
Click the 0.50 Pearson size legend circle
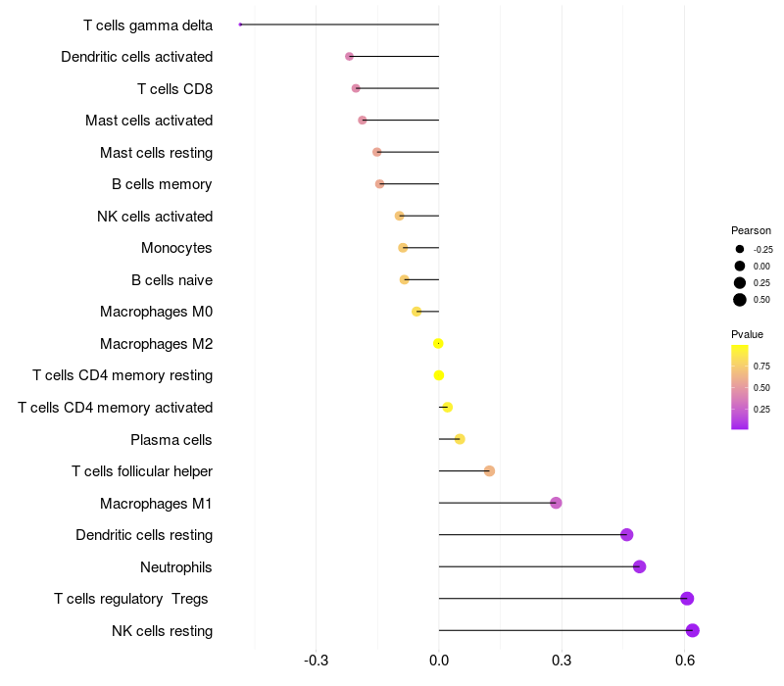point(740,300)
